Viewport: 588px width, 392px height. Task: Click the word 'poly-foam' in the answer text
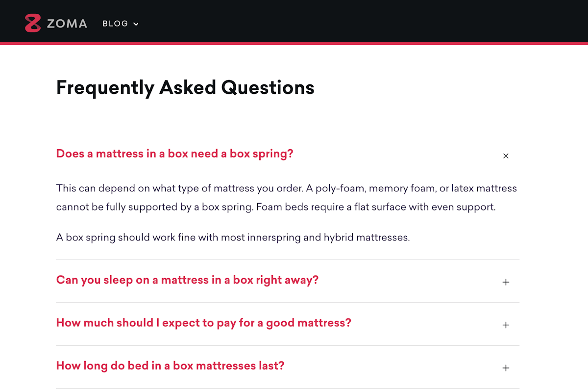tap(332, 189)
